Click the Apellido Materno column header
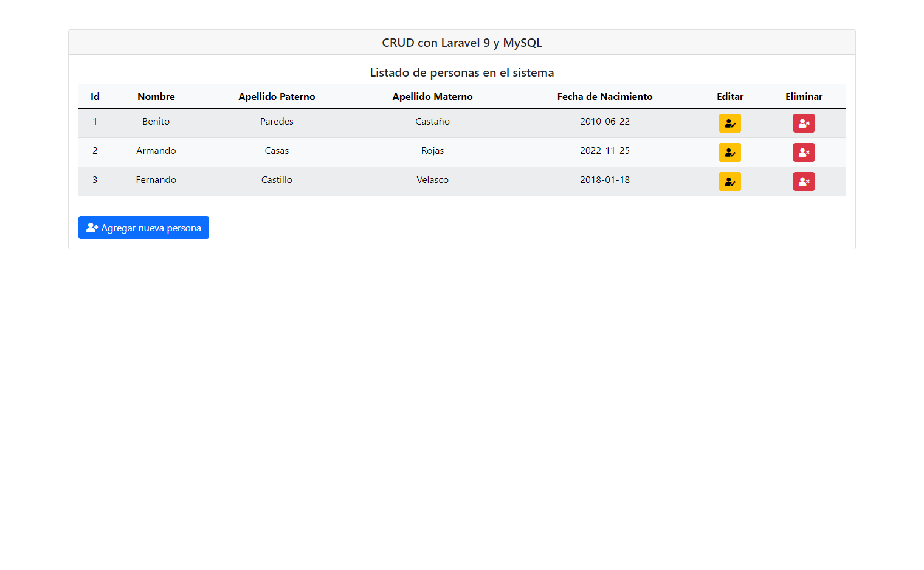 [x=432, y=97]
